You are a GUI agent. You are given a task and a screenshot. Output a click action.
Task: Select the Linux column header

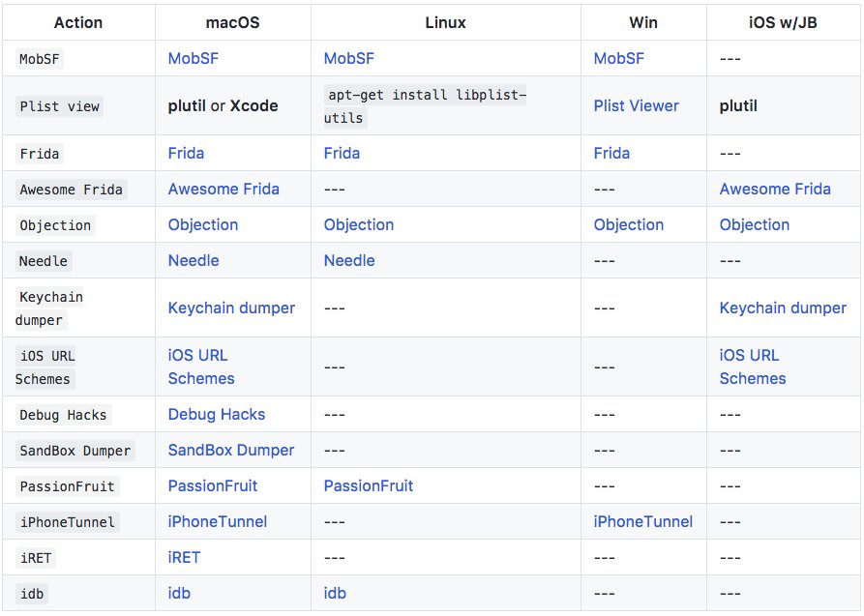point(445,22)
